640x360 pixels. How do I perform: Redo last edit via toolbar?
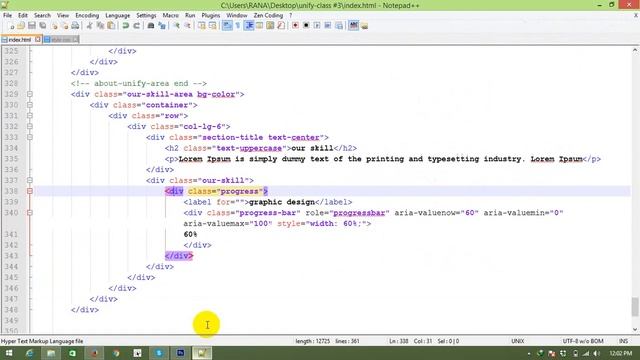pyautogui.click(x=137, y=26)
